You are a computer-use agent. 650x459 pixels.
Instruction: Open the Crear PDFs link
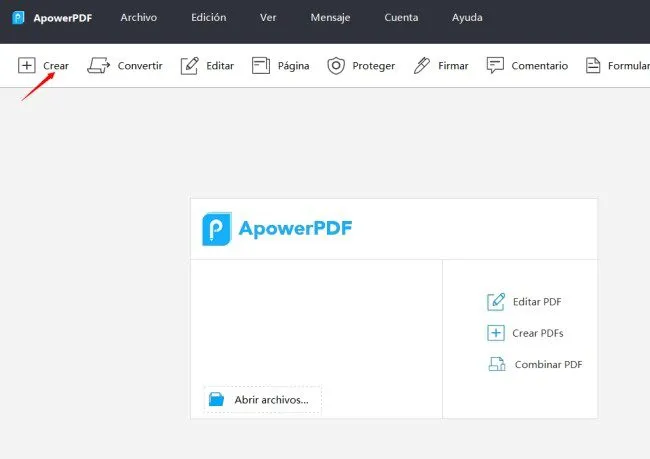[x=538, y=333]
